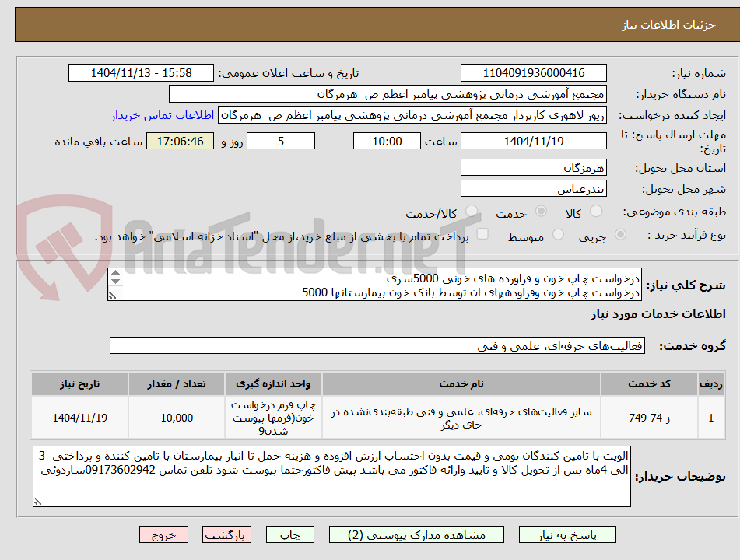Viewport: 740px width, 560px height.
Task: Click the request creator field
Action: click(412, 116)
